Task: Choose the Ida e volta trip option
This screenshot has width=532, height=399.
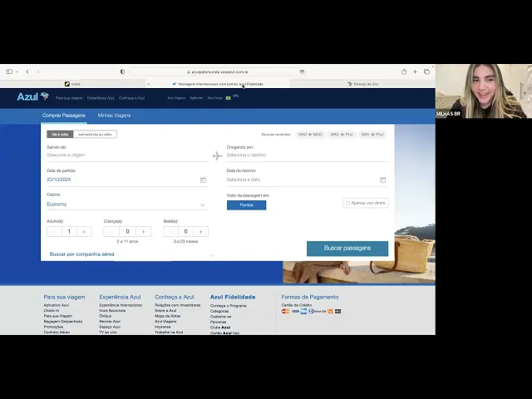Action: tap(60, 135)
